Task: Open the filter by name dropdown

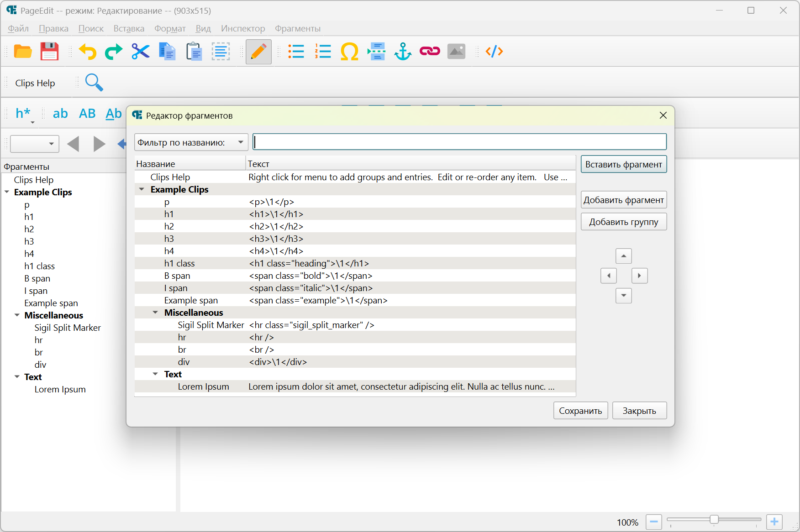Action: coord(191,142)
